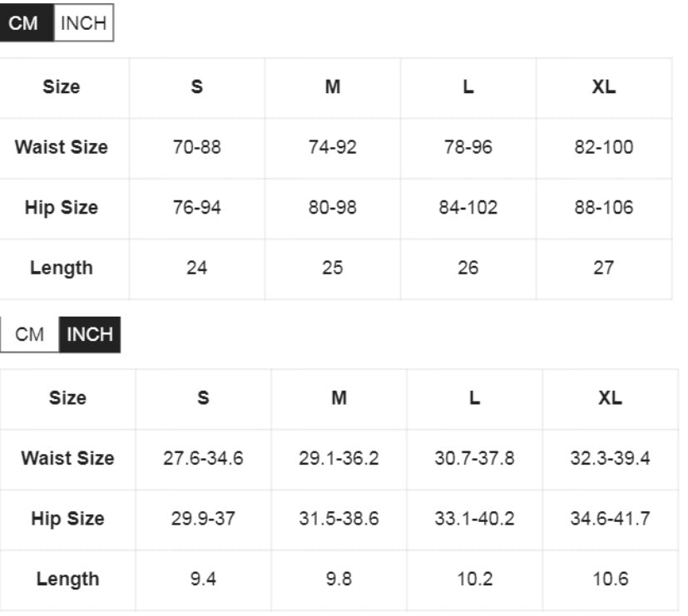Click the 9.4 length value
Image resolution: width=688 pixels, height=616 pixels.
coord(203,579)
